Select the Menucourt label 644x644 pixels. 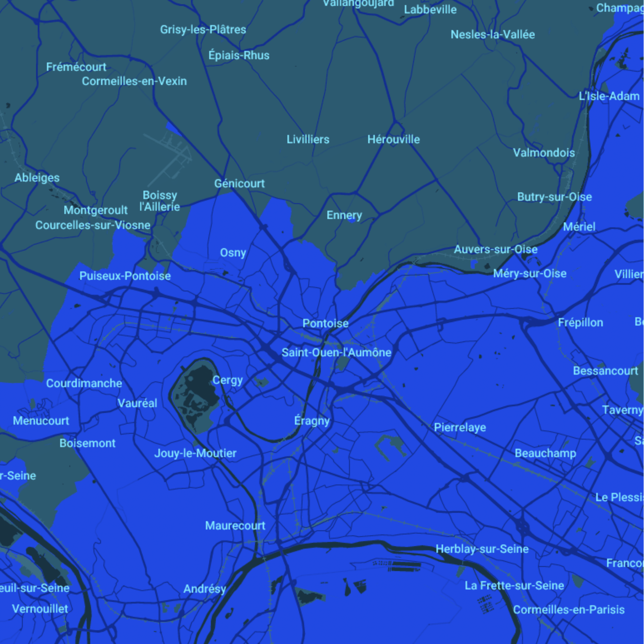pyautogui.click(x=41, y=421)
